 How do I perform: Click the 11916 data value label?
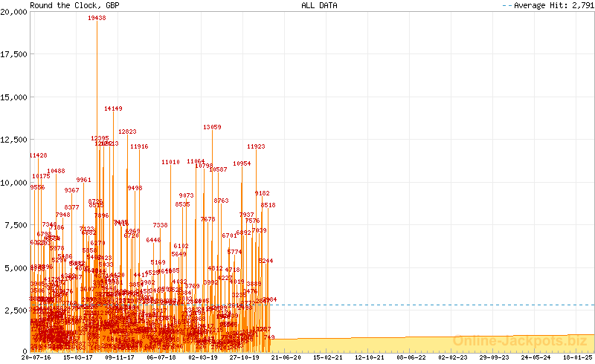click(139, 146)
